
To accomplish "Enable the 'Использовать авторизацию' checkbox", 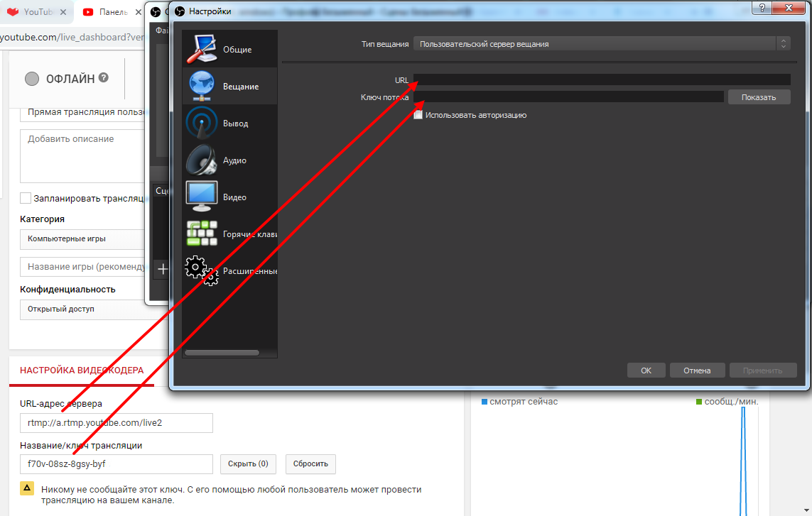I will 418,115.
